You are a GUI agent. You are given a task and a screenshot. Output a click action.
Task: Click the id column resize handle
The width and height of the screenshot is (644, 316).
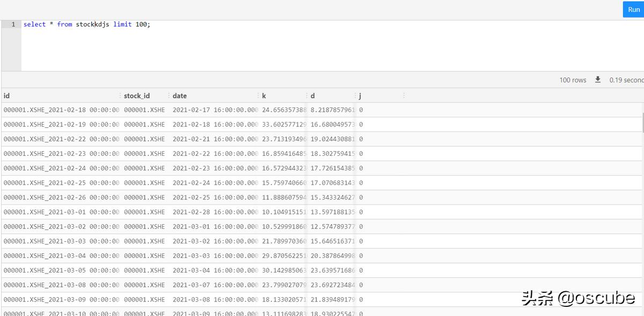(119, 96)
